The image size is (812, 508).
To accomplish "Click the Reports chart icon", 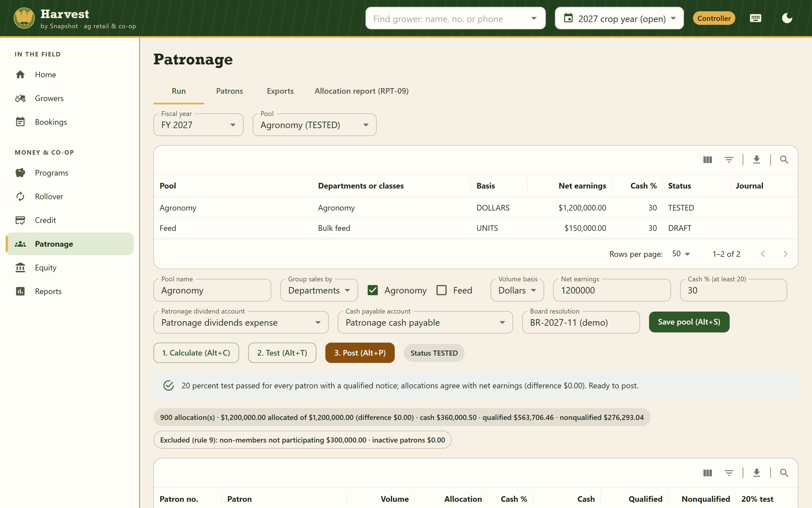I will pyautogui.click(x=20, y=291).
